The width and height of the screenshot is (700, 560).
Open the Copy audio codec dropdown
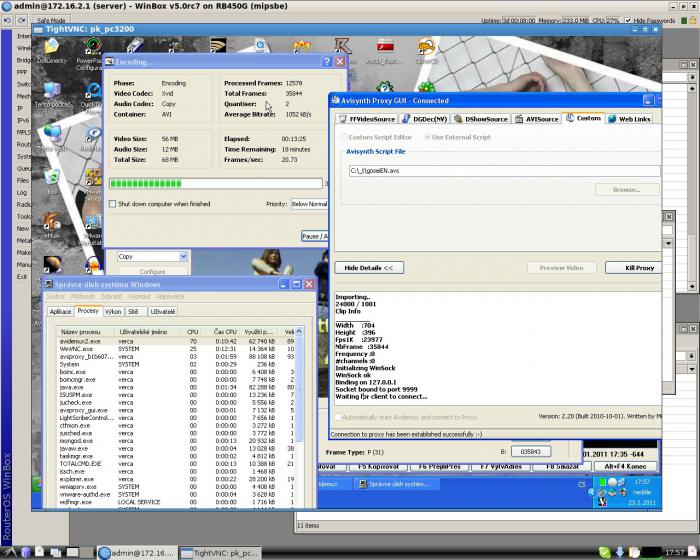(x=153, y=256)
